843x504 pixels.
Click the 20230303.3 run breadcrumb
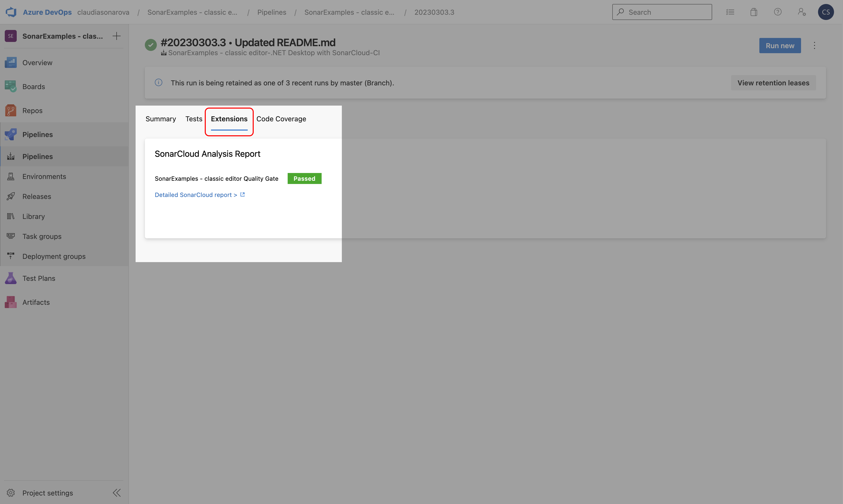pos(434,12)
